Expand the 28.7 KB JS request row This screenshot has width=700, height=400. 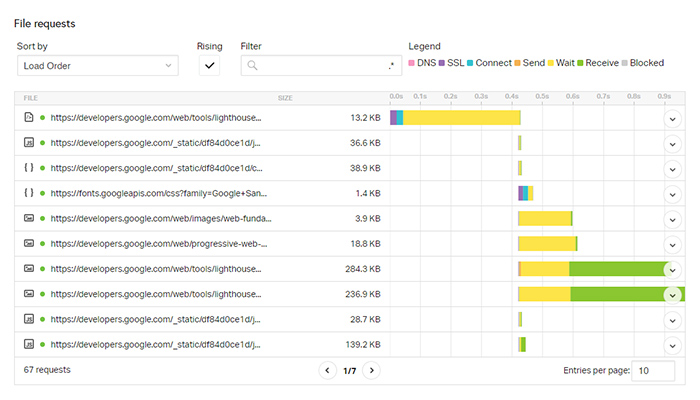pyautogui.click(x=673, y=319)
